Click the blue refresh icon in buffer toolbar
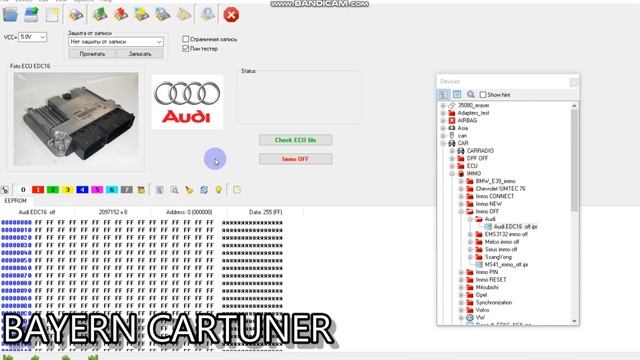 tap(204, 190)
